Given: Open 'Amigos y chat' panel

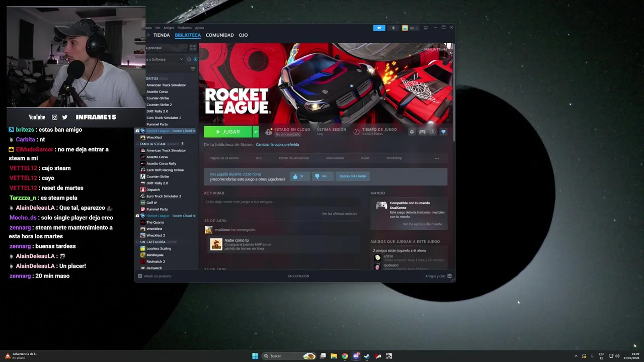Looking at the screenshot, I should pyautogui.click(x=438, y=276).
